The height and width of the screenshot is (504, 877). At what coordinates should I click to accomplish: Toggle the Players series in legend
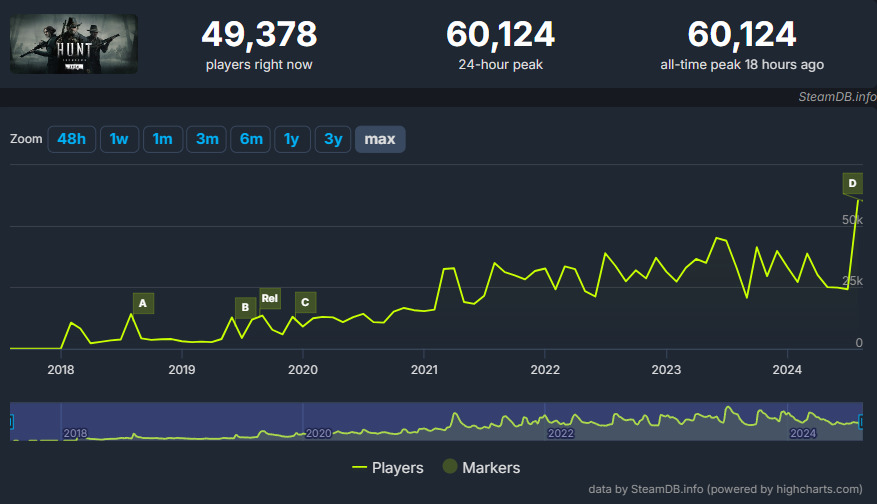389,467
